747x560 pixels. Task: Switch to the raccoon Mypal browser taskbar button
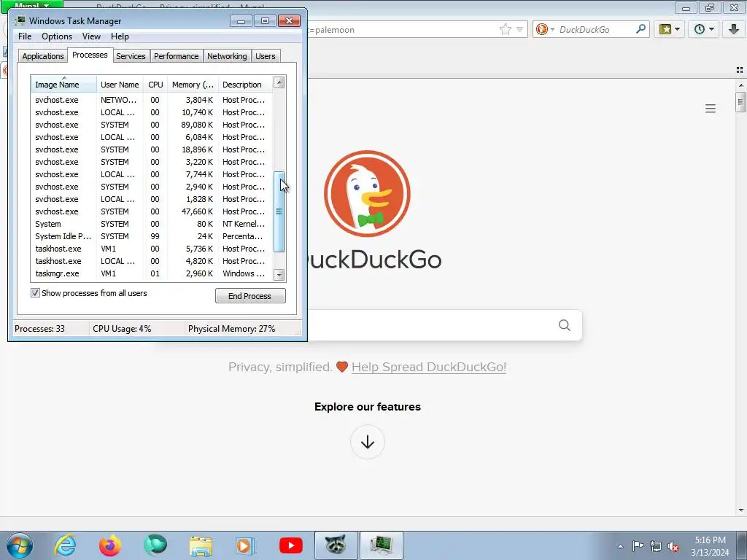tap(336, 545)
